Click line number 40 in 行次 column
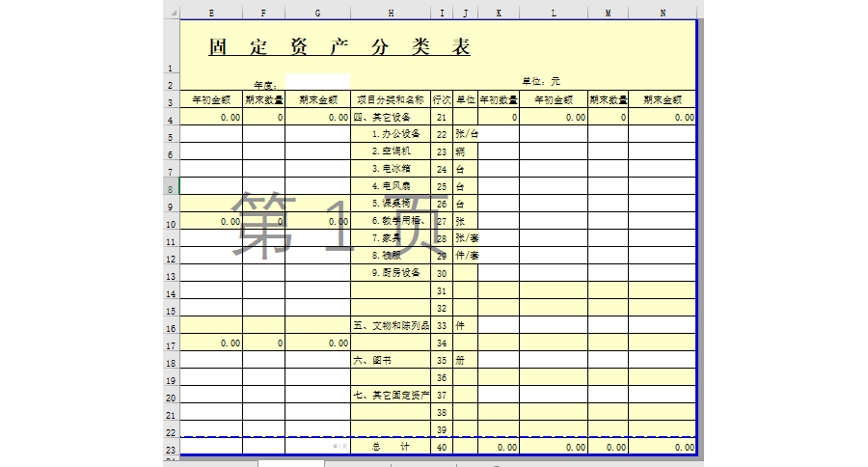 (442, 447)
